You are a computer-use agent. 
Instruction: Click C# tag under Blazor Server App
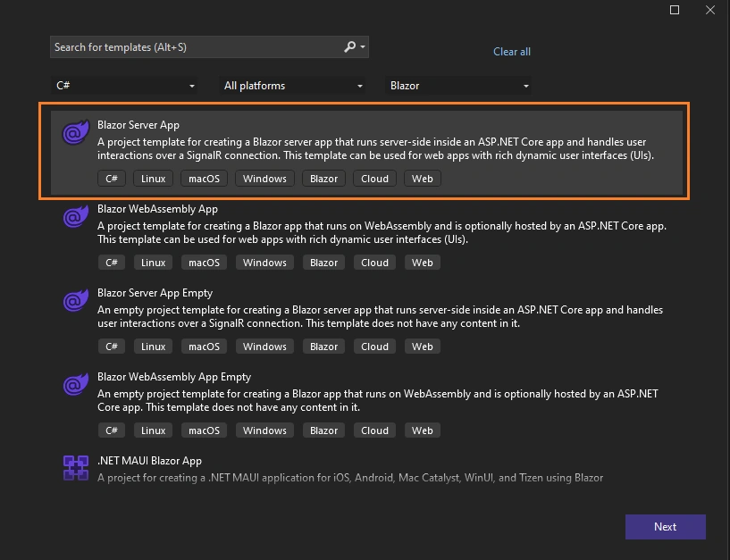(112, 179)
